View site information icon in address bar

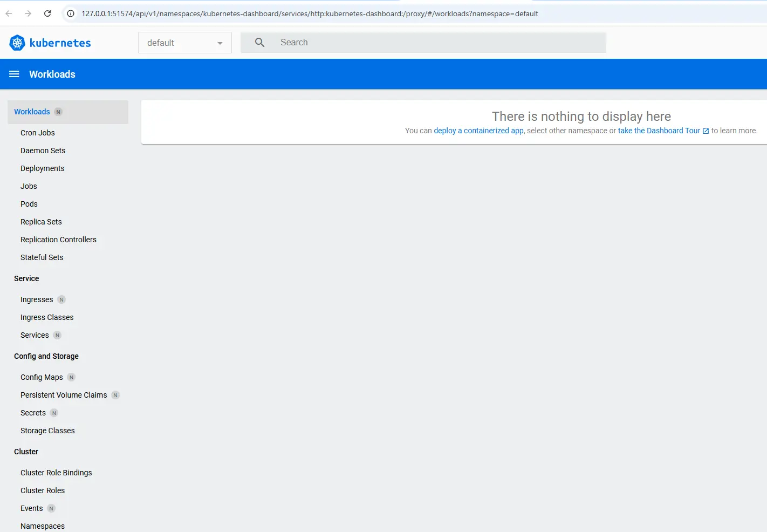pyautogui.click(x=71, y=13)
